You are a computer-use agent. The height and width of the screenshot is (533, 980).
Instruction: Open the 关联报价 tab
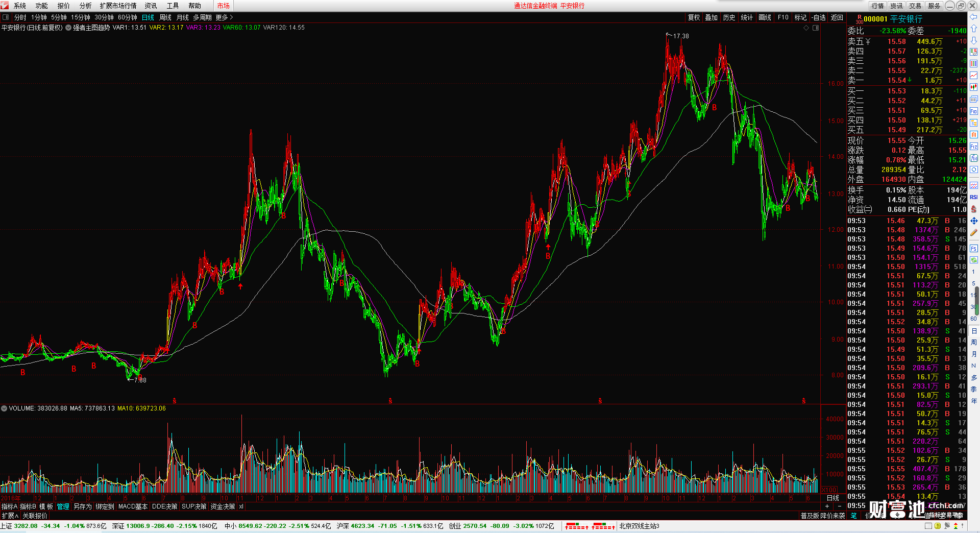click(x=35, y=516)
